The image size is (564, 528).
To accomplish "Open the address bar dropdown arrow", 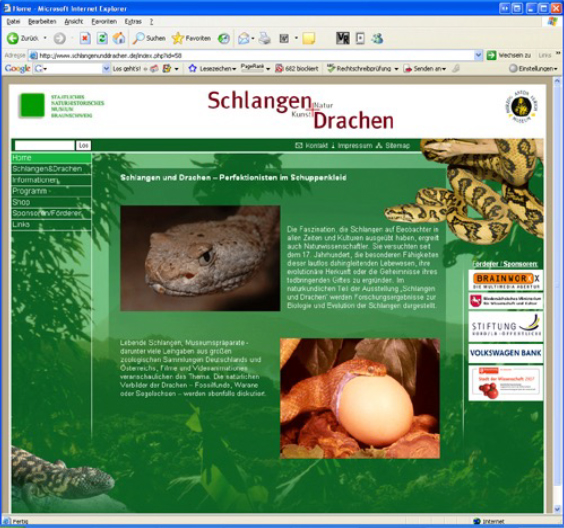I will pyautogui.click(x=478, y=55).
